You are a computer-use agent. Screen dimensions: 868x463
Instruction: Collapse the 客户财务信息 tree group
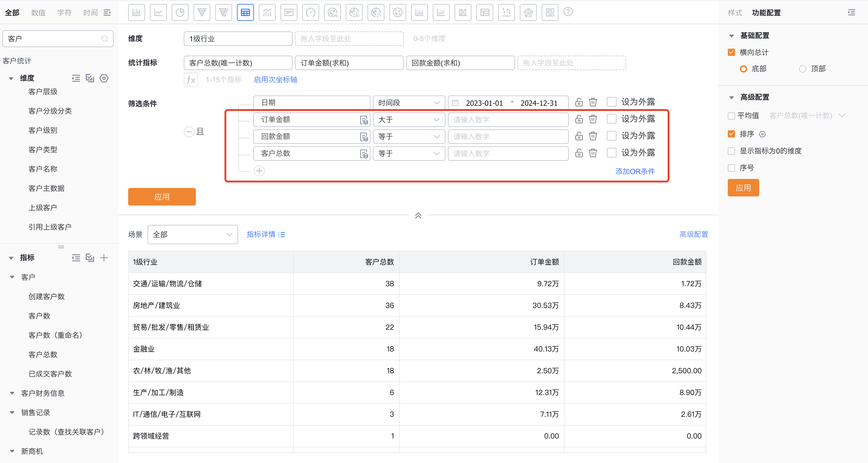tap(12, 393)
